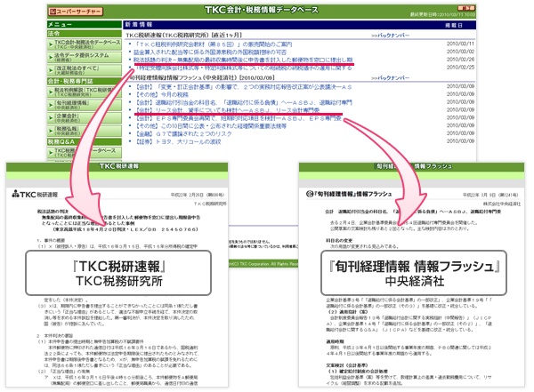Open 「TKC租税判例研究会教材（第85回）」 news link

[x=213, y=44]
